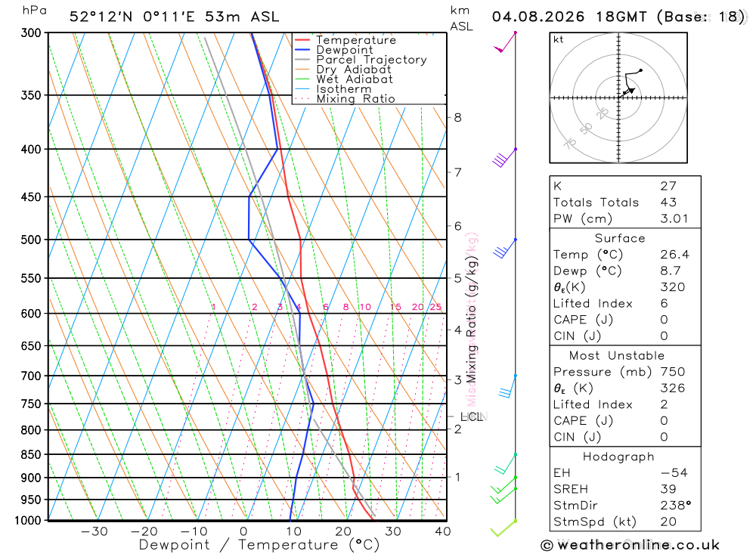Click the weatheronline.co.uk copyright text

(631, 546)
